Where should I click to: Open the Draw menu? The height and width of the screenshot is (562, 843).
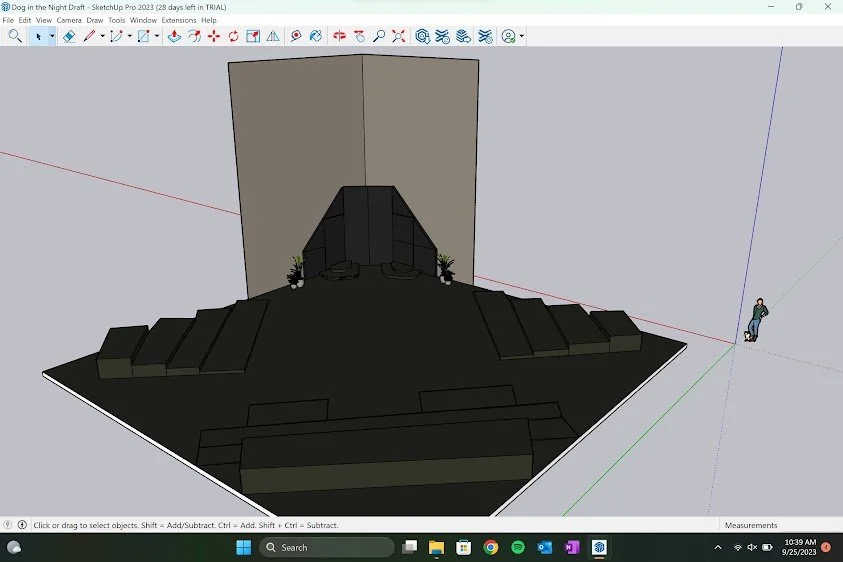(95, 20)
